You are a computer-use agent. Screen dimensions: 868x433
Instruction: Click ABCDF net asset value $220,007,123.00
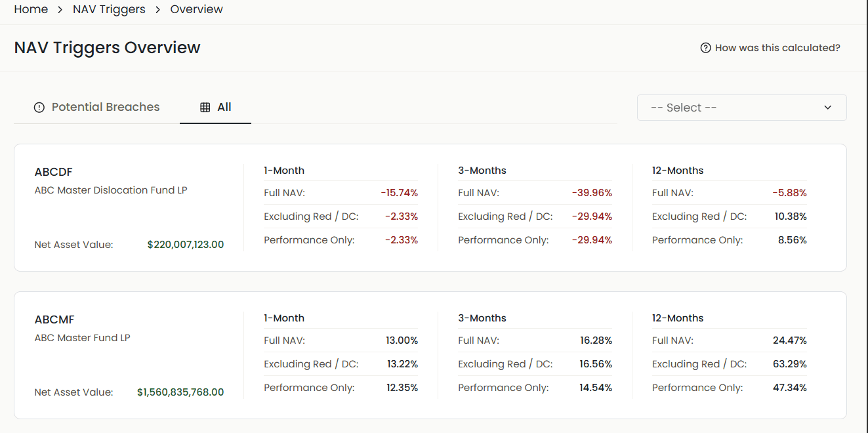[x=186, y=245]
